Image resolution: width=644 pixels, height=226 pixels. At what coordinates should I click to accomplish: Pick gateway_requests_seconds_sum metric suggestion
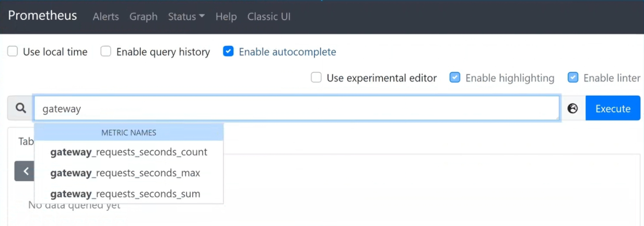tap(125, 194)
